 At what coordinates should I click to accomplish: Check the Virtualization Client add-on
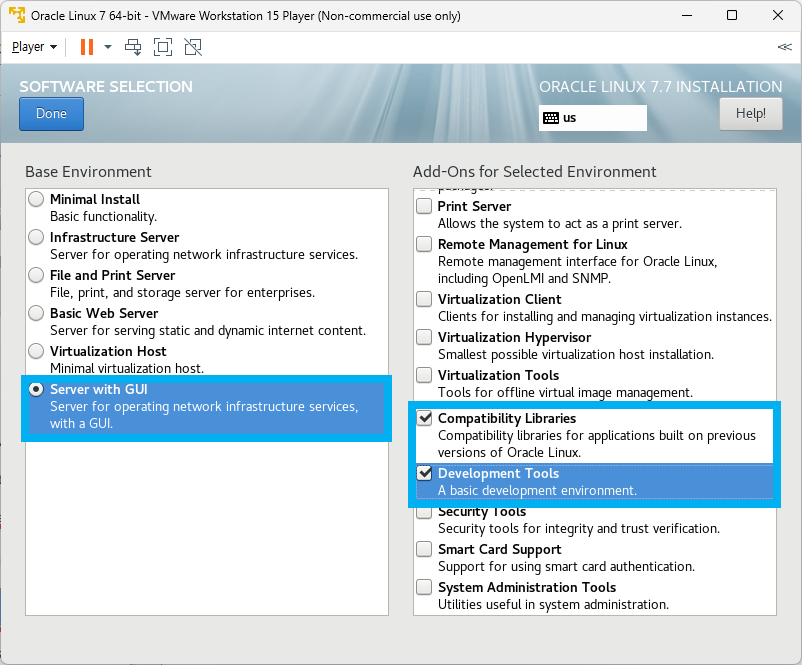coord(424,299)
